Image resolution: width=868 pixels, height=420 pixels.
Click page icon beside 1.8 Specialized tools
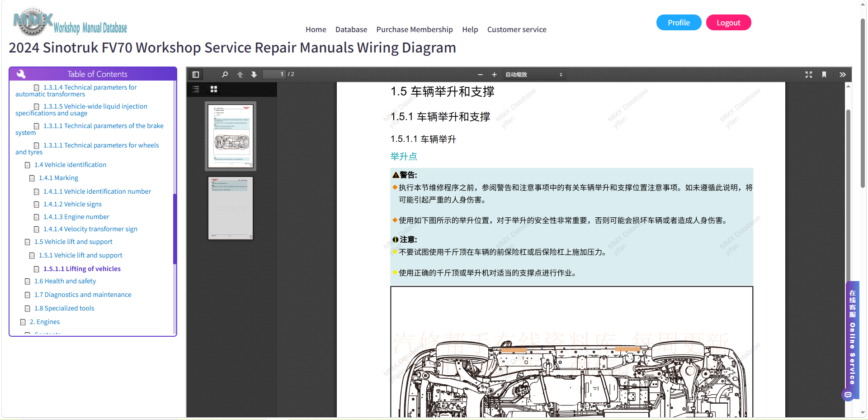(28, 309)
